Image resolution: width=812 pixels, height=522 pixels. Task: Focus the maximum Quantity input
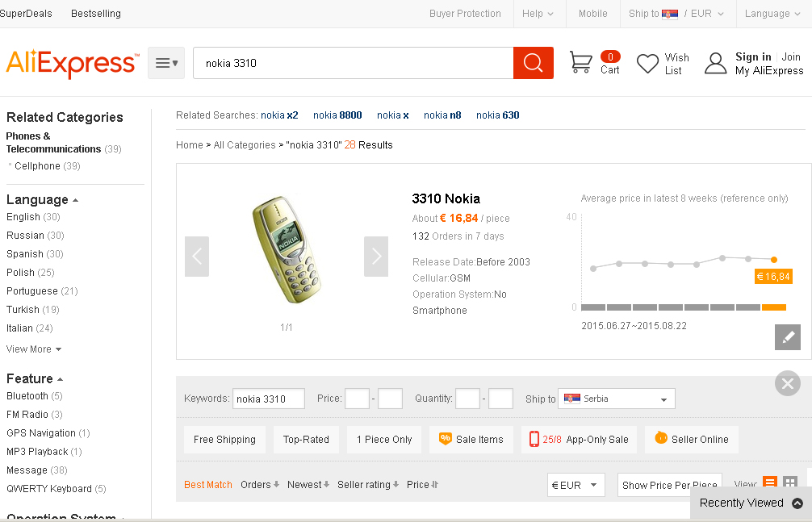click(x=500, y=399)
